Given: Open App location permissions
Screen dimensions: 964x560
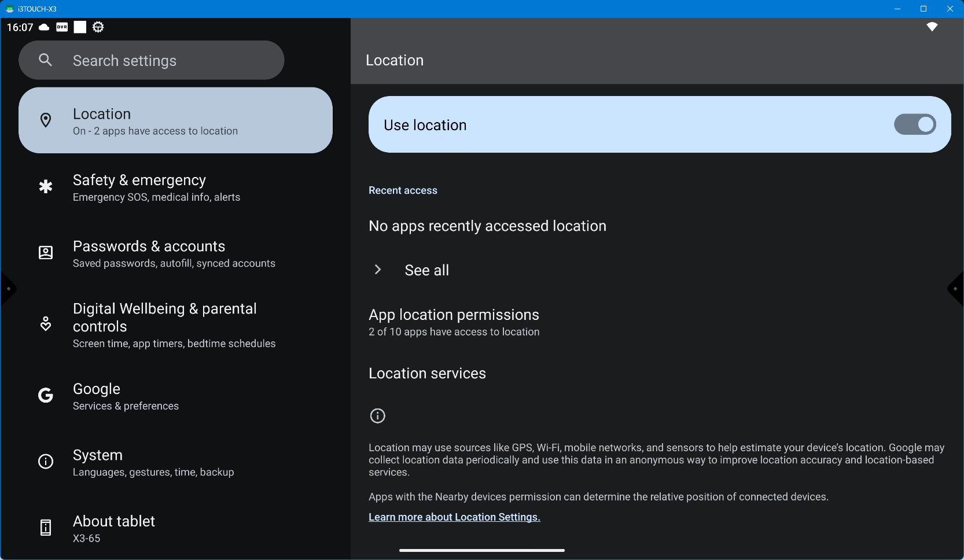Looking at the screenshot, I should coord(454,322).
